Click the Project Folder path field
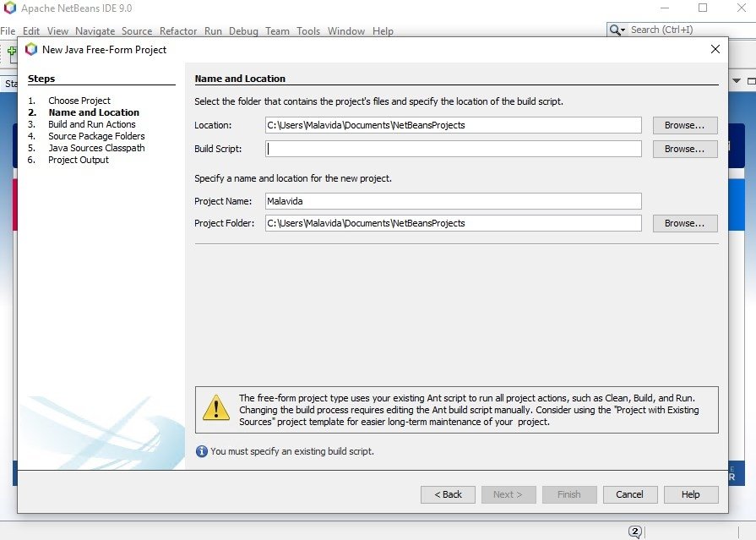Image resolution: width=756 pixels, height=540 pixels. [x=454, y=223]
